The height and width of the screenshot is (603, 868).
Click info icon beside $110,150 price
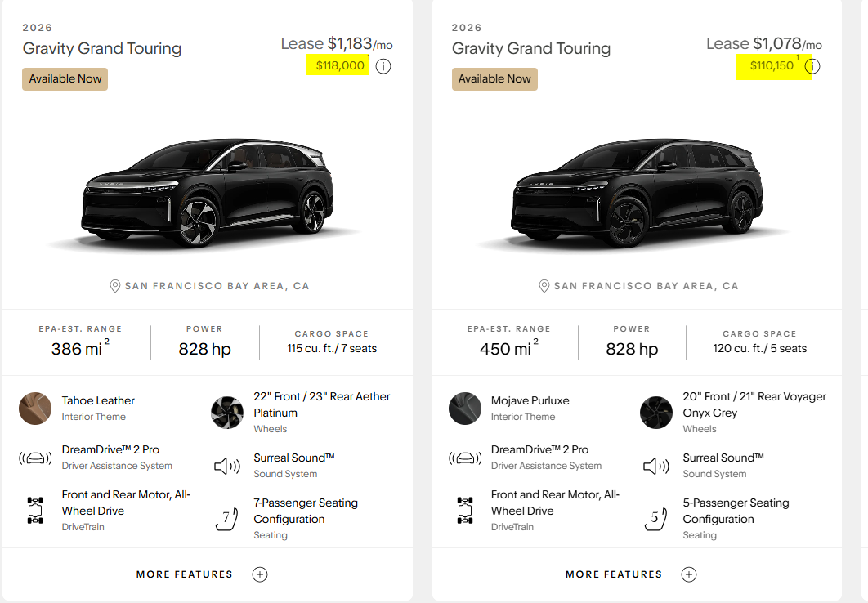click(x=812, y=66)
